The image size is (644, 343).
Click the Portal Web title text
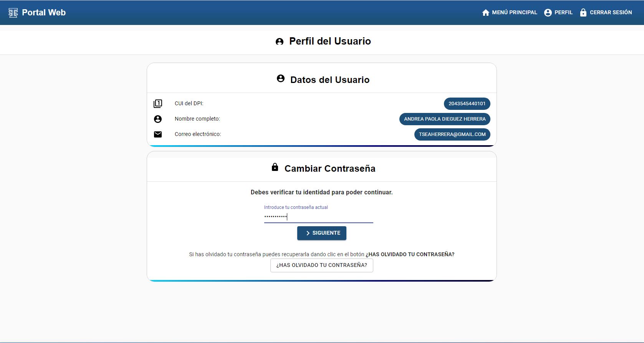point(44,13)
